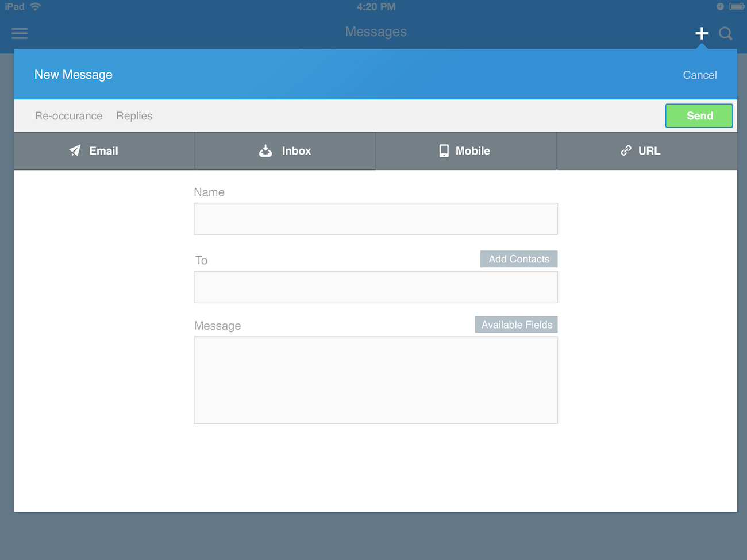Viewport: 747px width, 560px height.
Task: Open the hamburger menu
Action: click(x=20, y=33)
